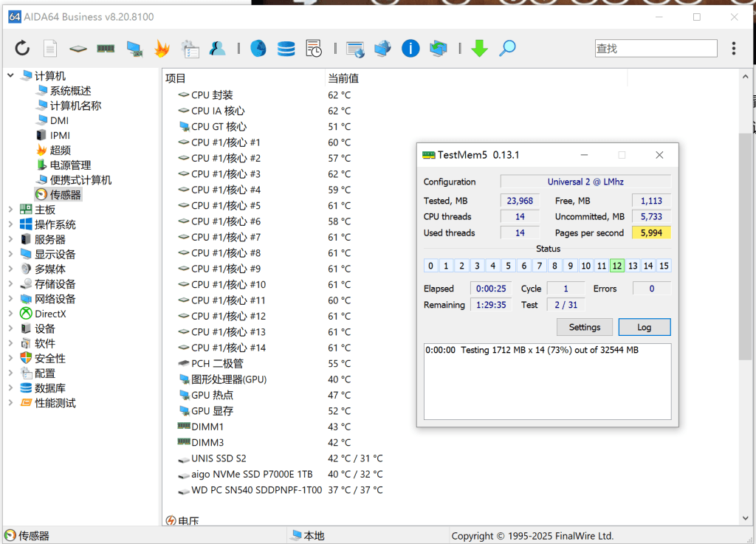Start the flame stability test icon
Image resolution: width=756 pixels, height=544 pixels.
pos(162,48)
